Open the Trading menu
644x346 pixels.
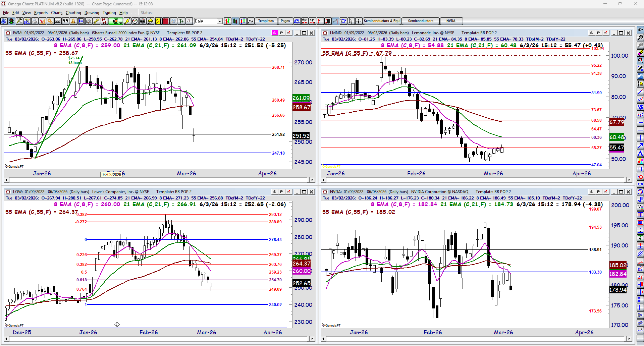pyautogui.click(x=109, y=13)
